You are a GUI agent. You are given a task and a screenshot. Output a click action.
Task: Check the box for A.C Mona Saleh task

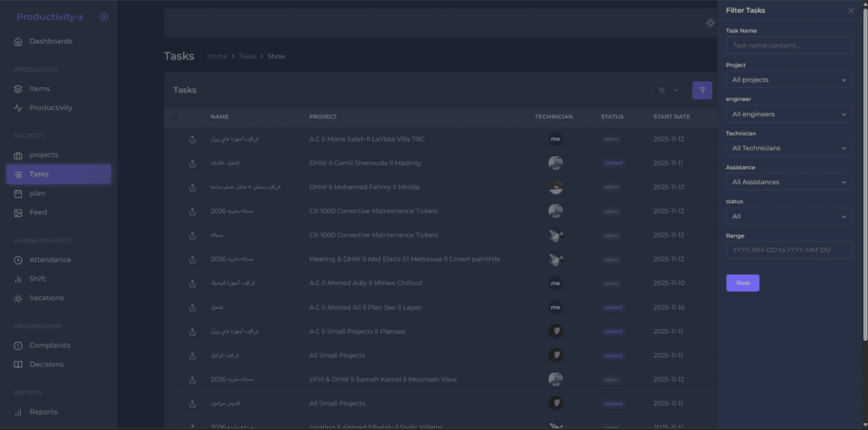coord(175,139)
